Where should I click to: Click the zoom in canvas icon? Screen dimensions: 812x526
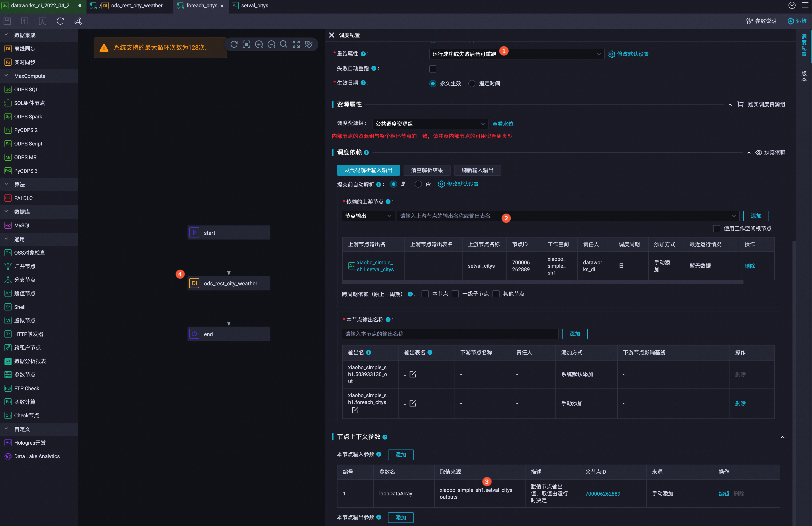coord(259,44)
